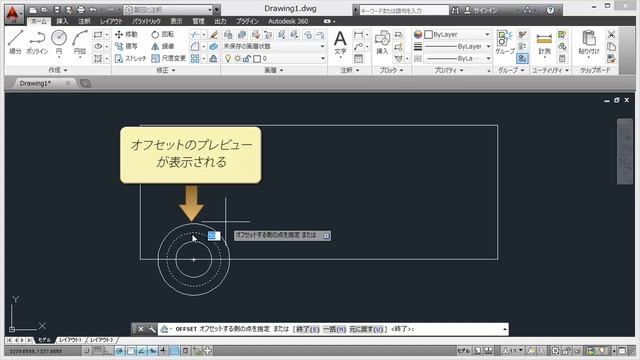The height and width of the screenshot is (360, 640).
Task: Click the Offset tool icon in the Modify panel
Action: tap(213, 59)
